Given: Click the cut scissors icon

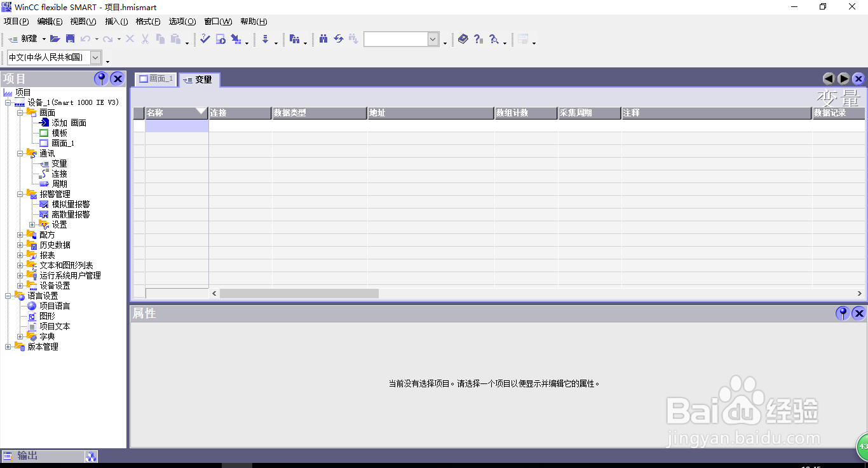Looking at the screenshot, I should point(145,39).
